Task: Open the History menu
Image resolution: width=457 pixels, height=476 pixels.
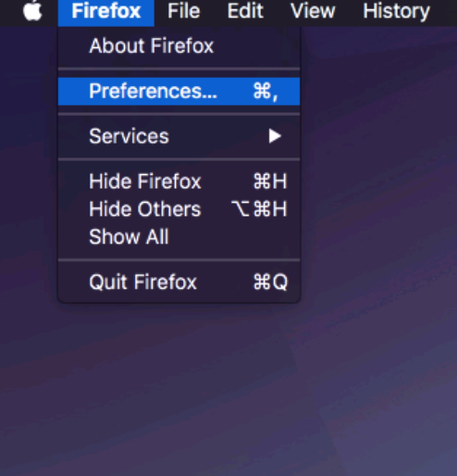Action: point(396,12)
